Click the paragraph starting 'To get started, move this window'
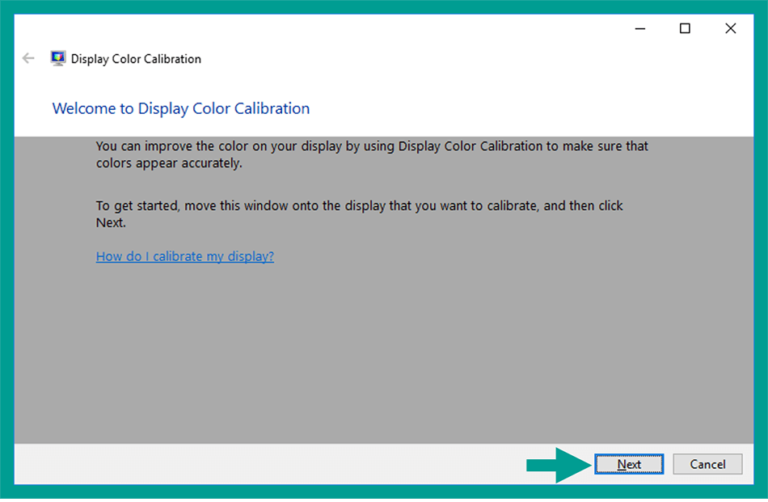This screenshot has width=768, height=502. tap(359, 214)
